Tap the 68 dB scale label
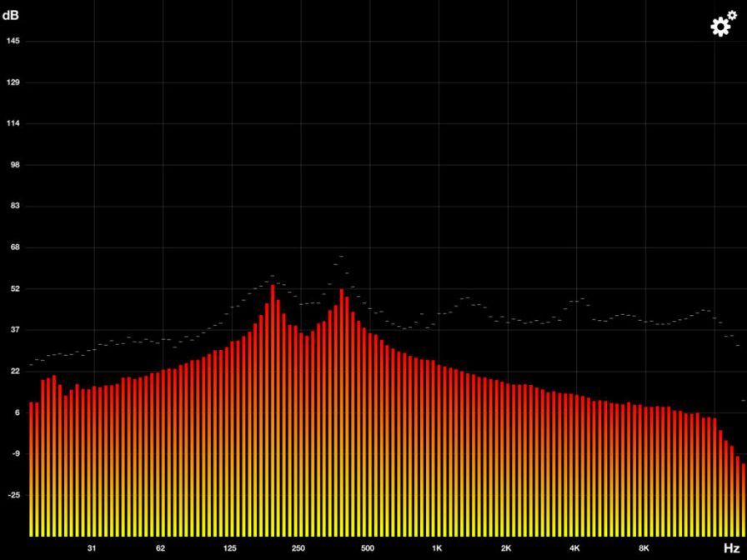This screenshot has width=747, height=560. (13, 247)
